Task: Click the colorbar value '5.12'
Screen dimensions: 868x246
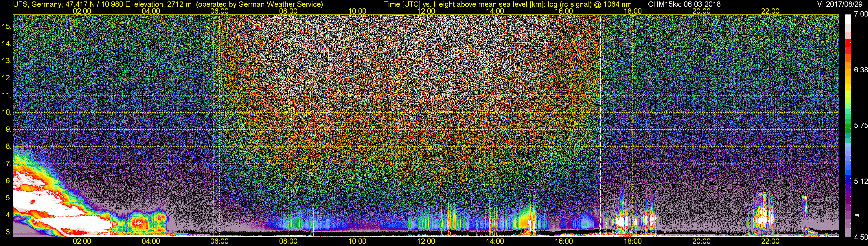Action: 860,181
